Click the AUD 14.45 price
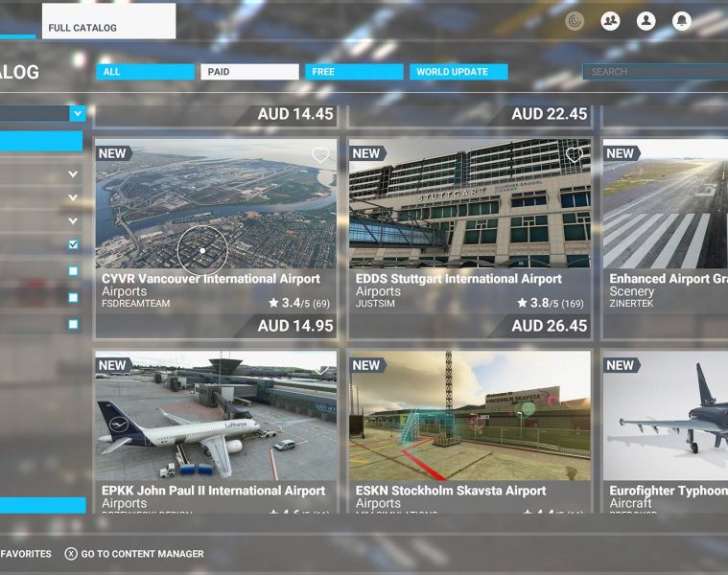 (x=295, y=114)
